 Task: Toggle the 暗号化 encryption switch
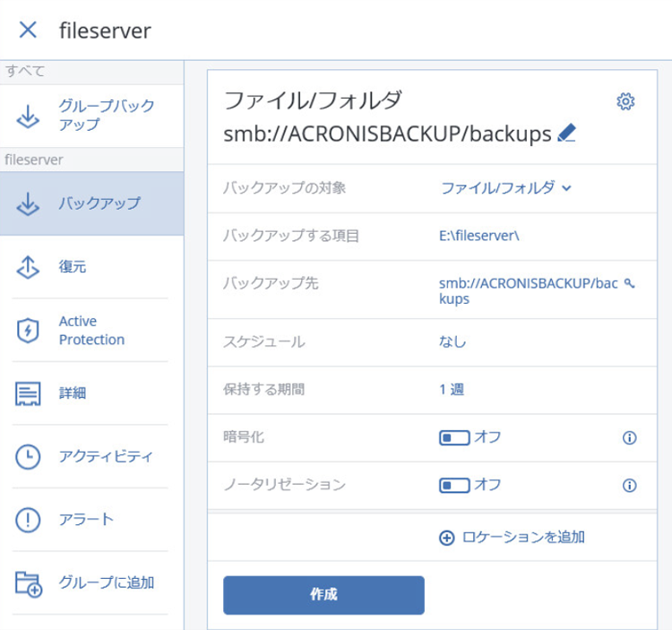pos(455,438)
